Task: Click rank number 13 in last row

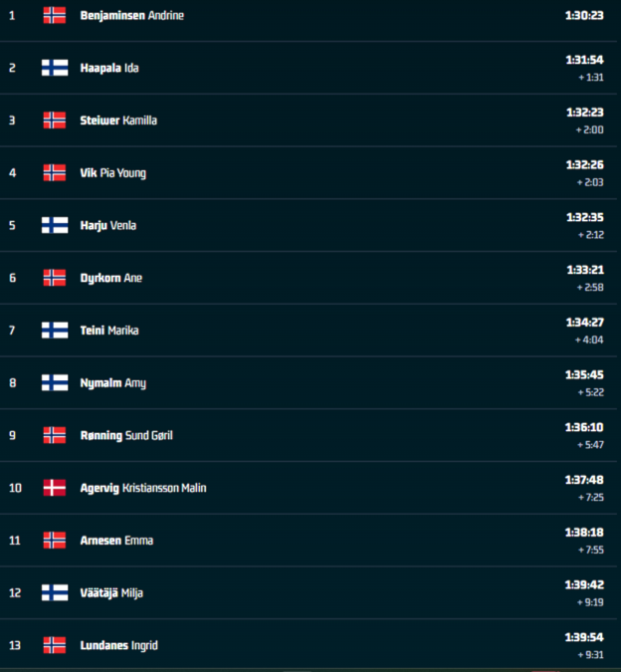Action: [15, 645]
